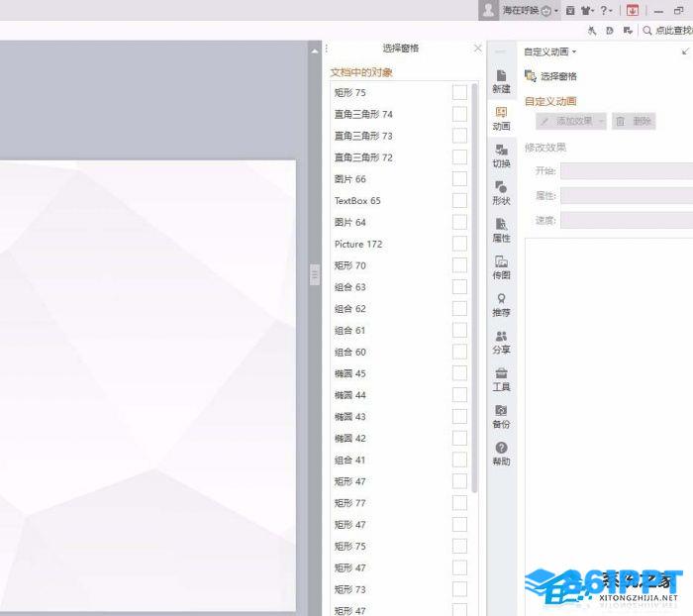Click the selection pane vertical scrollbar

tap(474, 287)
